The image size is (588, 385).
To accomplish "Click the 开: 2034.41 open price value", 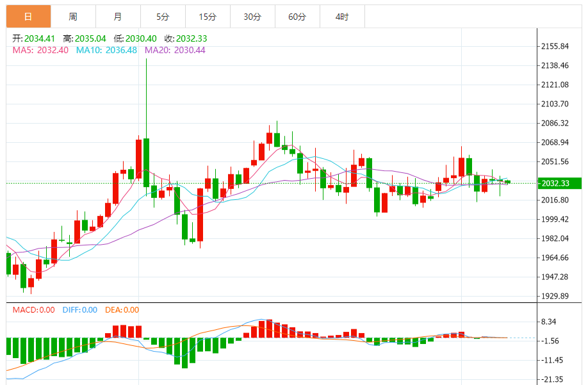I will [34, 38].
